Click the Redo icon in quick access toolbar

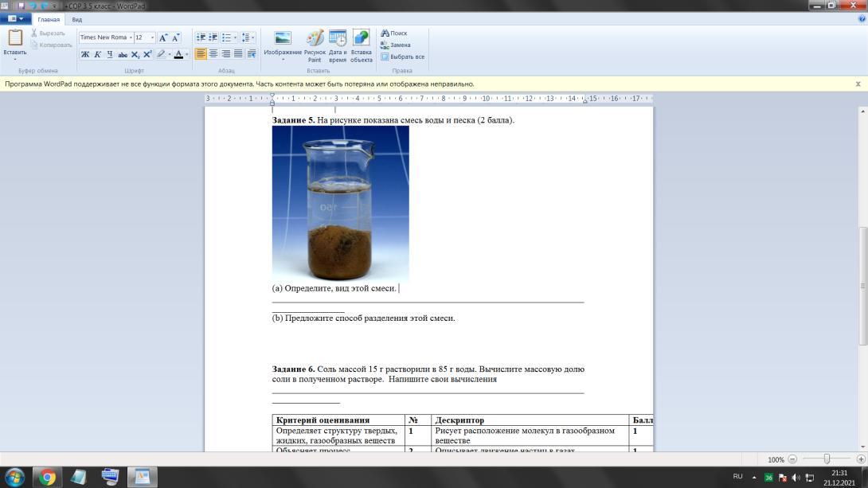pyautogui.click(x=45, y=6)
